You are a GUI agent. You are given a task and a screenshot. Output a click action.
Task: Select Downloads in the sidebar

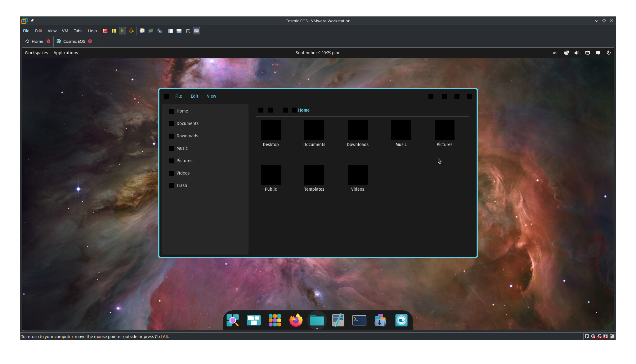(x=205, y=136)
